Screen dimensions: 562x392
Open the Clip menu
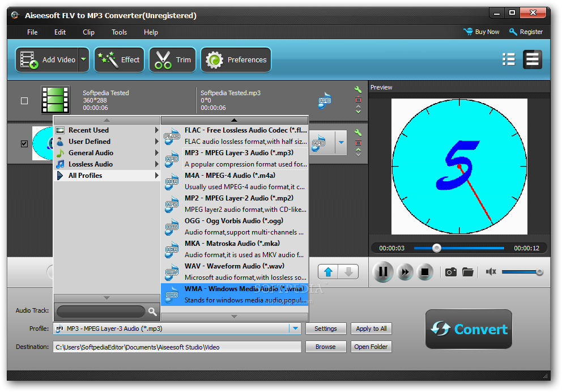(88, 32)
